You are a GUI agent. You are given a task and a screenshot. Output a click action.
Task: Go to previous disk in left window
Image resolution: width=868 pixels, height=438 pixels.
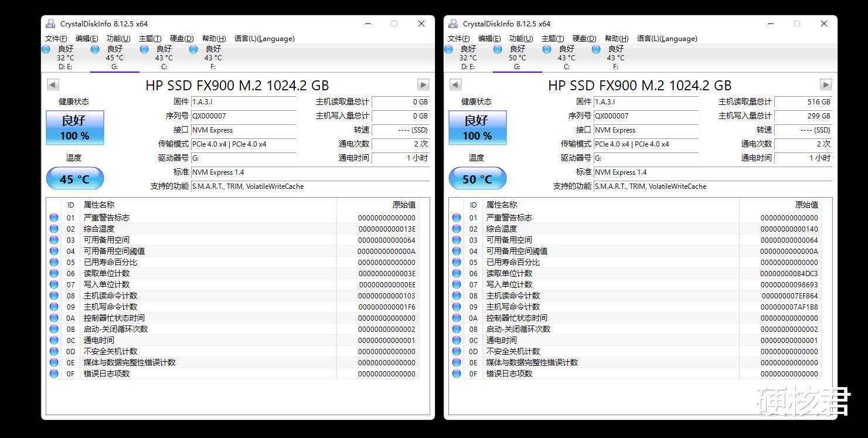(x=53, y=85)
